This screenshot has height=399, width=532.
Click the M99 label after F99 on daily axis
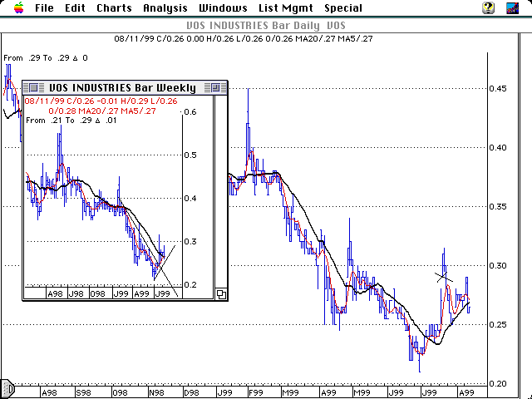coord(290,393)
